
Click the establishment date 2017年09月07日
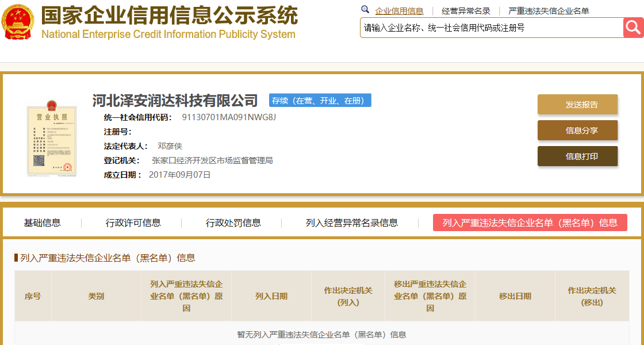[x=179, y=175]
